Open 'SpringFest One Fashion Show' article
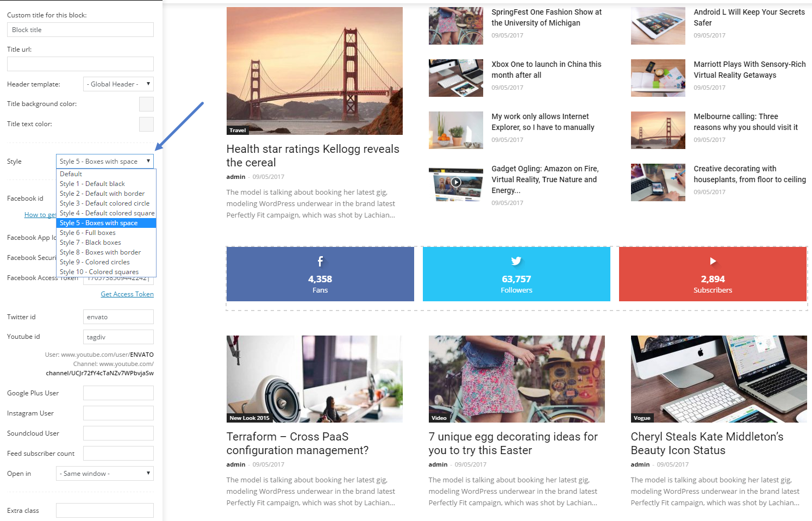Viewport: 812px width, 521px height. [x=547, y=17]
